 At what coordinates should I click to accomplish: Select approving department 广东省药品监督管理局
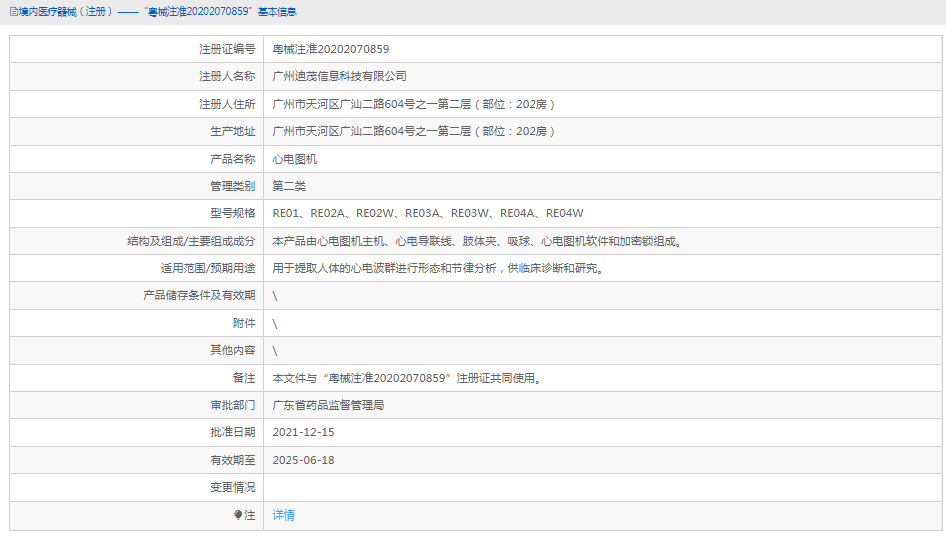point(328,405)
